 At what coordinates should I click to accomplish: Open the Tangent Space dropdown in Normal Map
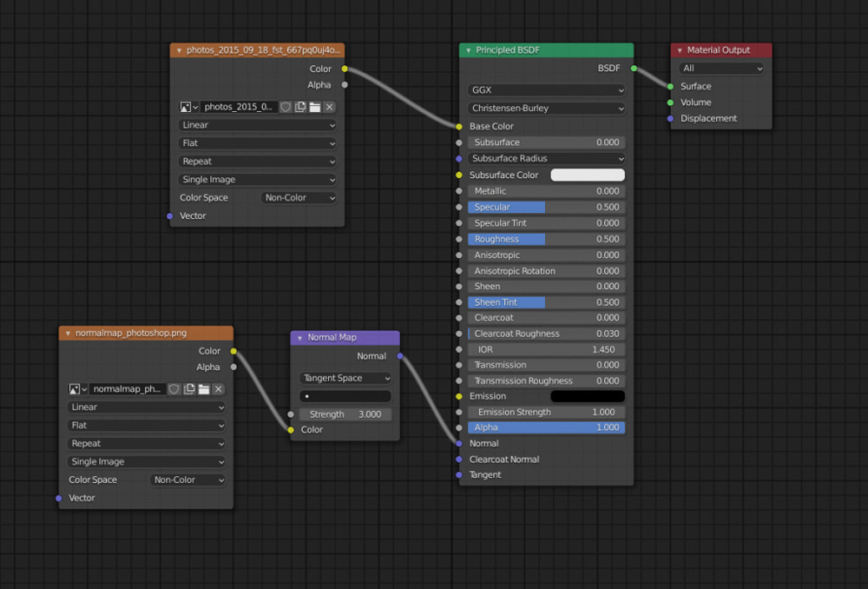(x=345, y=378)
